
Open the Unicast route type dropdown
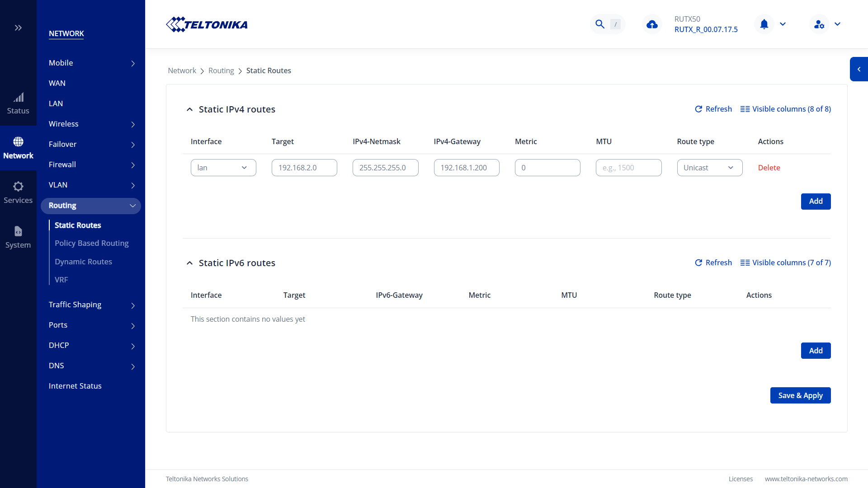(709, 168)
